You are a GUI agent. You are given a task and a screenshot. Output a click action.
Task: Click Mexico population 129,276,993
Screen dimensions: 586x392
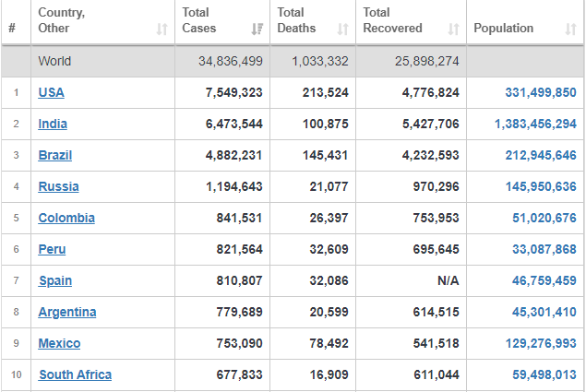(x=541, y=343)
